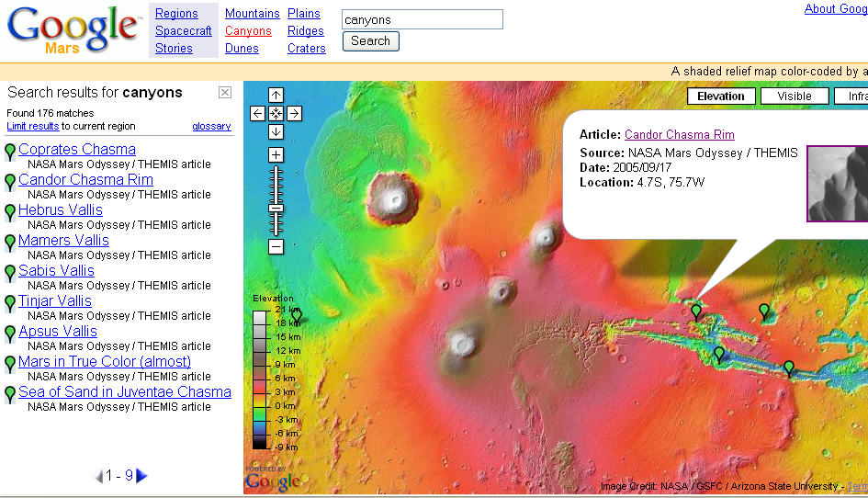
Task: Open the Mamers Vallis result
Action: [63, 241]
